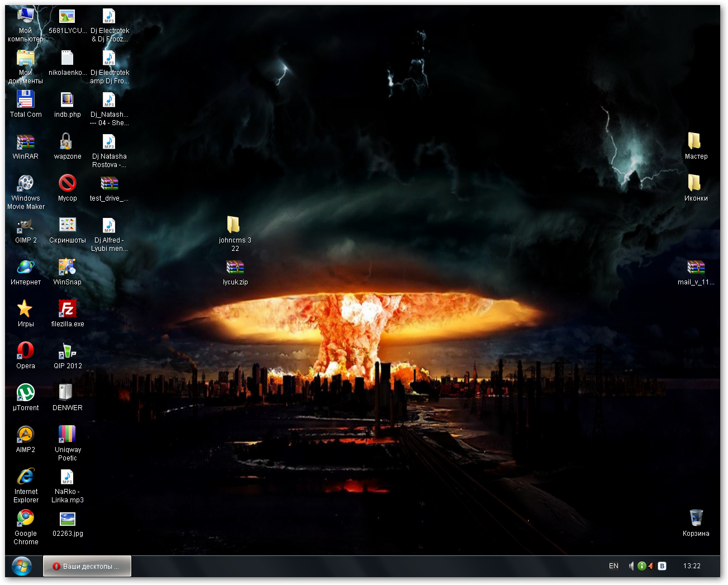Click the WinSnap desktop icon
The height and width of the screenshot is (585, 728).
click(x=67, y=267)
